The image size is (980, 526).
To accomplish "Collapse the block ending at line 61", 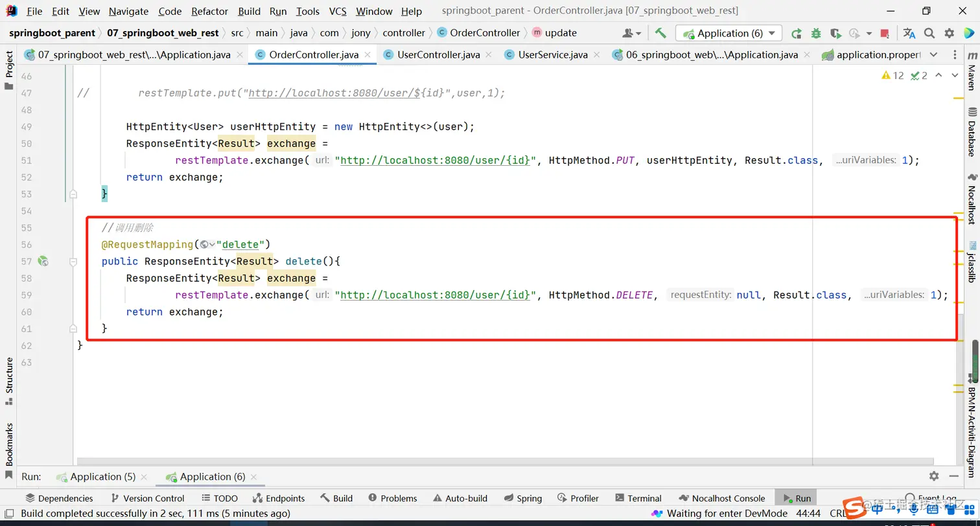I will coord(73,328).
